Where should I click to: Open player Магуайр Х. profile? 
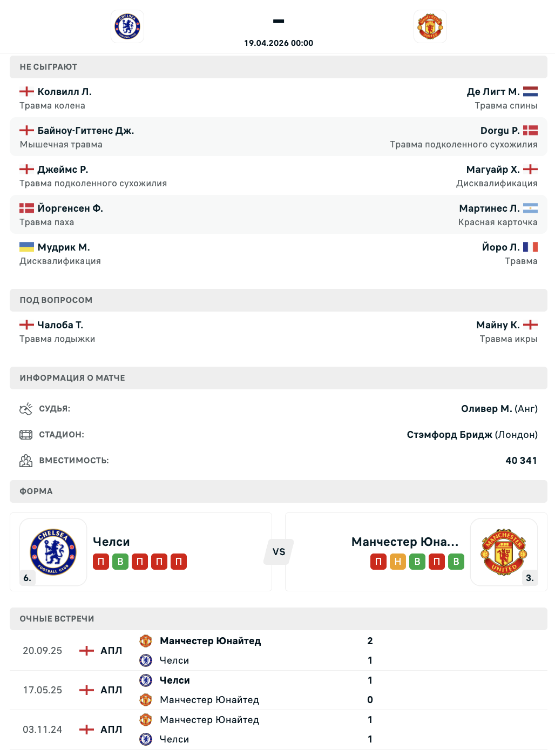(492, 170)
